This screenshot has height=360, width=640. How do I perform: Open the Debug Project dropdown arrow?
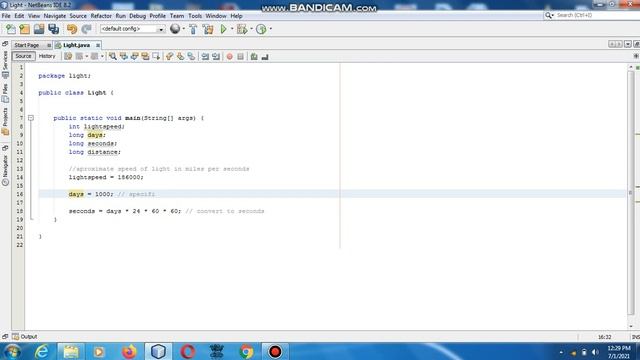tap(251, 29)
